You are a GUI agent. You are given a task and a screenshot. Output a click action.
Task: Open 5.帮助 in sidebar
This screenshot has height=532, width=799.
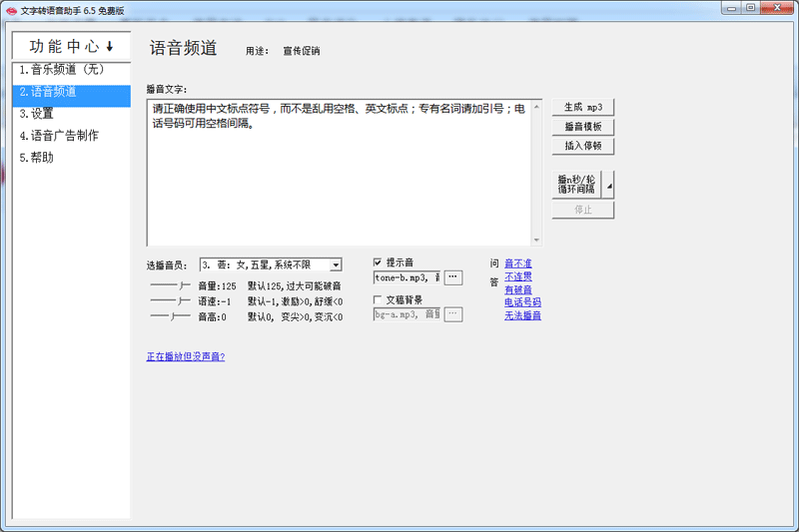coord(37,158)
